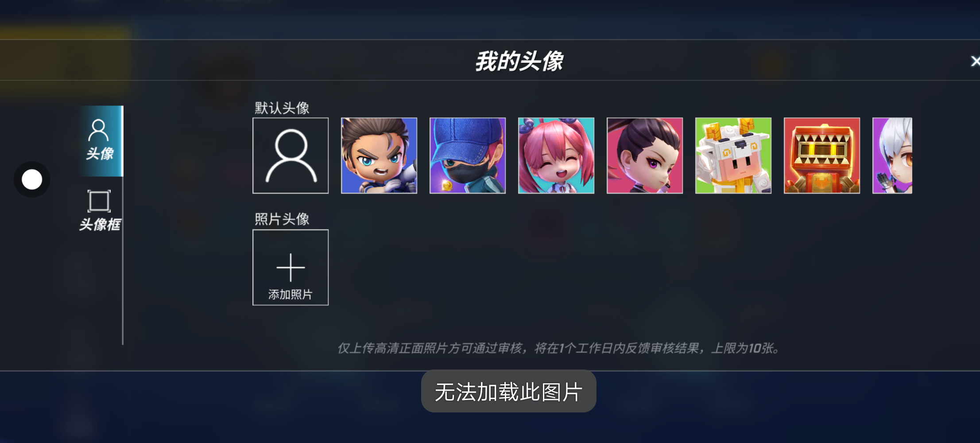Pick the brown-haired boy avatar
The width and height of the screenshot is (980, 443).
coord(379,155)
